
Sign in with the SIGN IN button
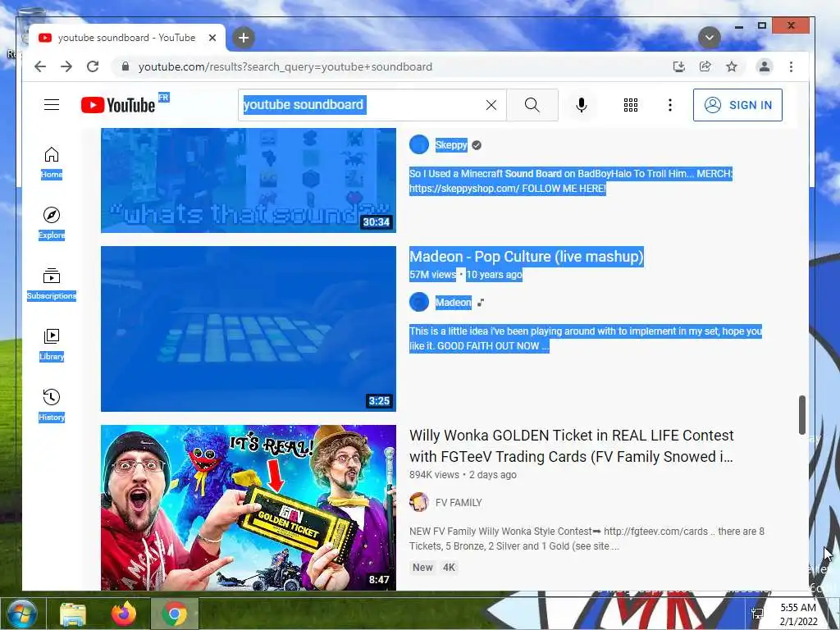point(737,105)
